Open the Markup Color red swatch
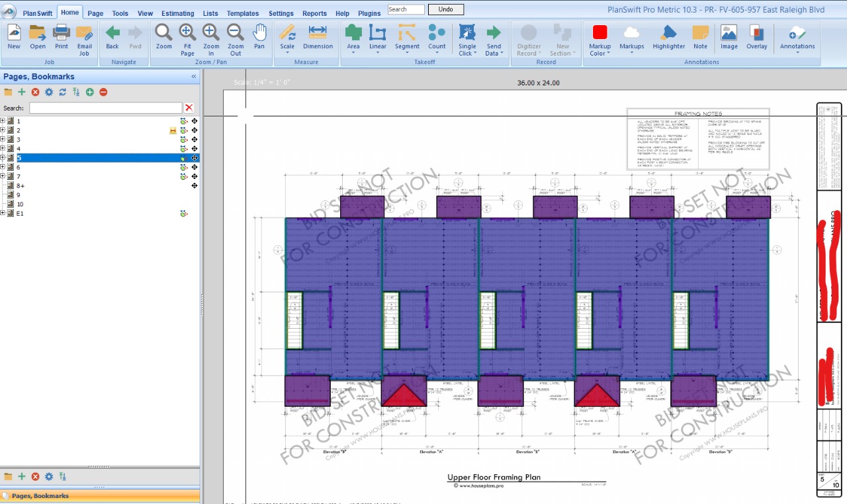Viewport: 847px width, 504px height. click(x=600, y=32)
